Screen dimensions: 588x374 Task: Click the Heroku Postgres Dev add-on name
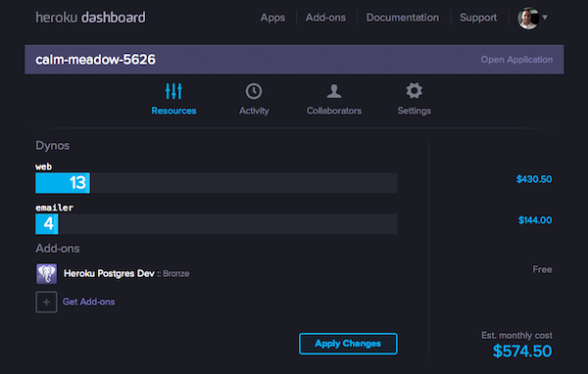pyautogui.click(x=109, y=273)
